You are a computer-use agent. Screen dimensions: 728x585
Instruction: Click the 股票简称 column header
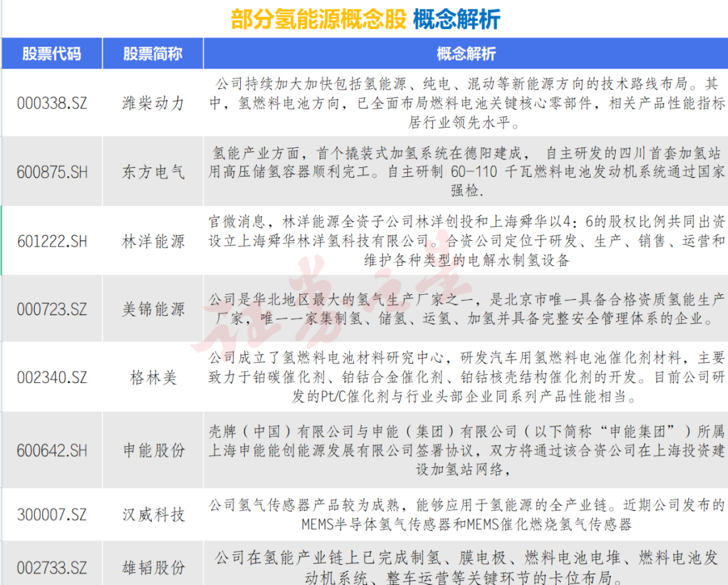point(153,54)
